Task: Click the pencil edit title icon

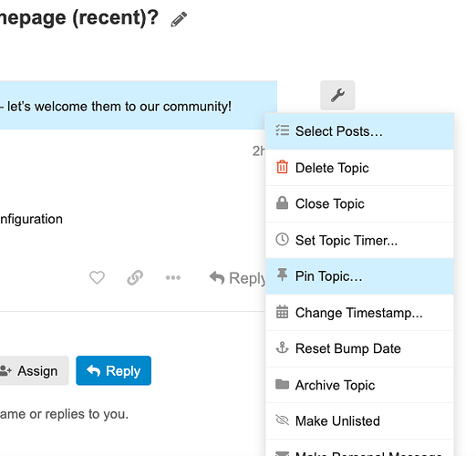Action: coord(179,19)
